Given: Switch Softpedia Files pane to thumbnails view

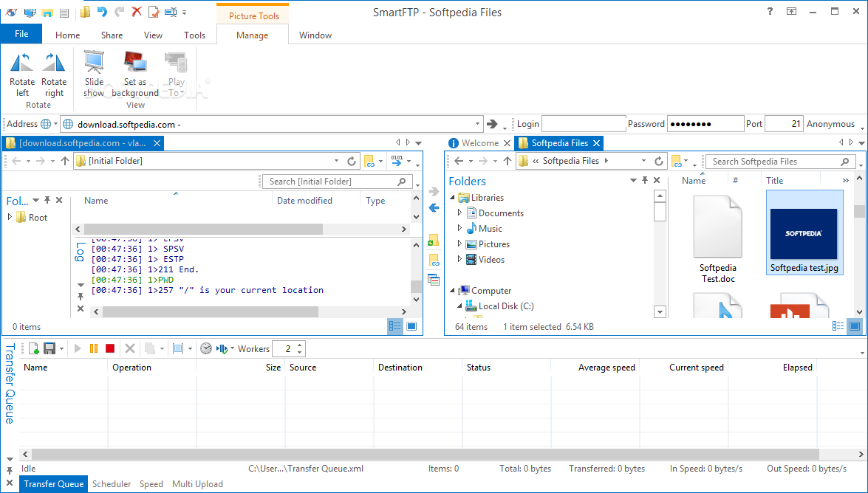Looking at the screenshot, I should pos(855,326).
